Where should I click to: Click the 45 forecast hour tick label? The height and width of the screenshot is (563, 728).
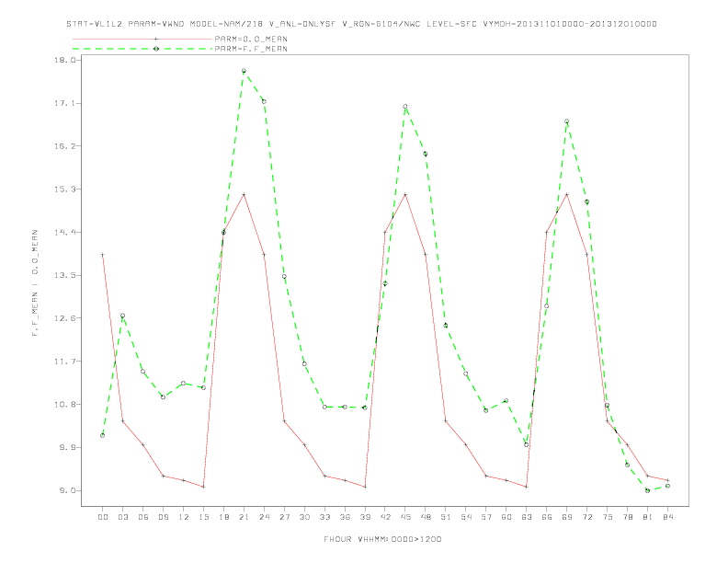(x=405, y=517)
